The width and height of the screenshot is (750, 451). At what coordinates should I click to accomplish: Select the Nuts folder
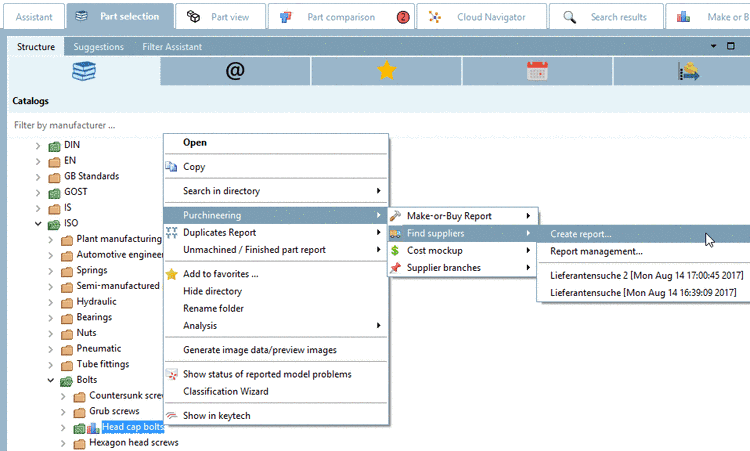point(87,333)
